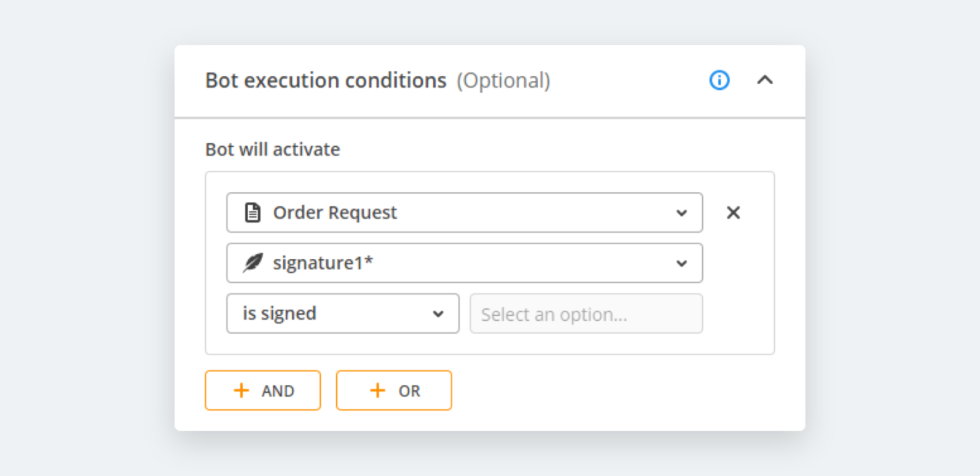Click the plus icon on the AND button
980x476 pixels.
point(241,390)
